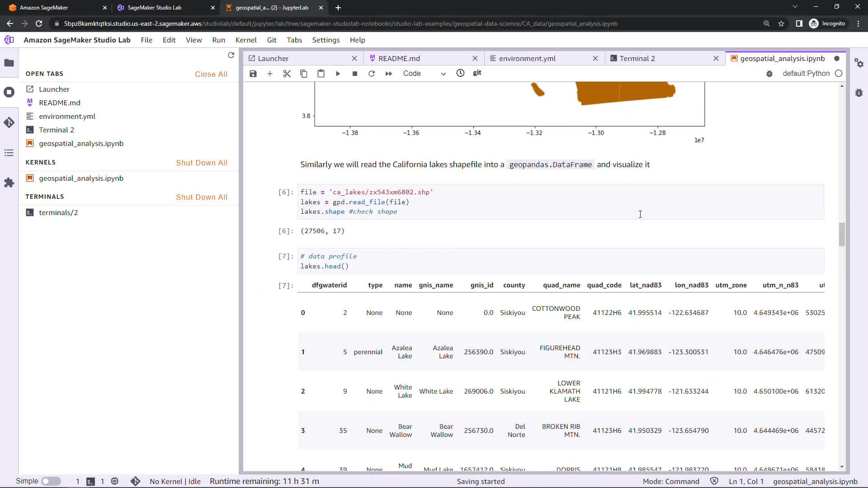Switch to the Terminal 2 tab
The height and width of the screenshot is (488, 868).
[x=637, y=58]
